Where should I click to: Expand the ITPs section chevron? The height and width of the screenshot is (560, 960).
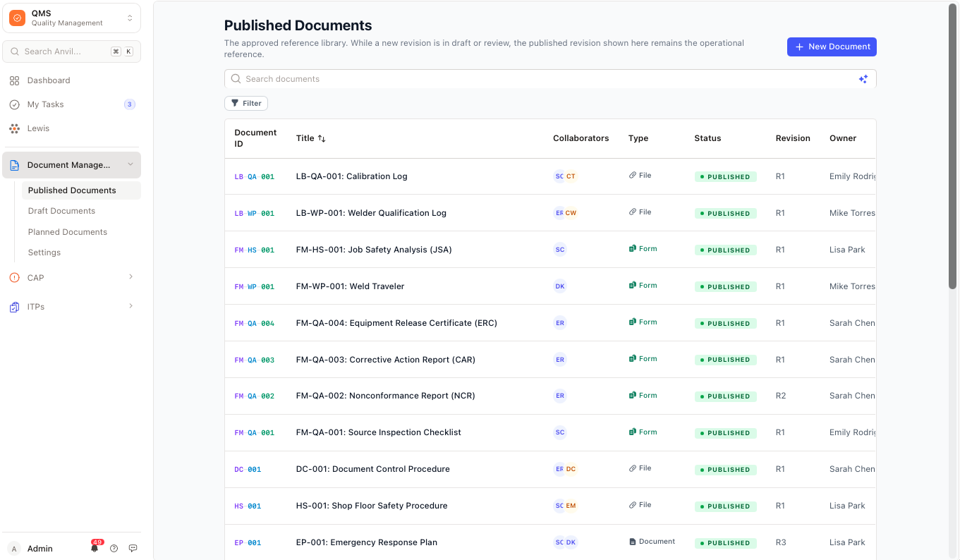pos(130,306)
